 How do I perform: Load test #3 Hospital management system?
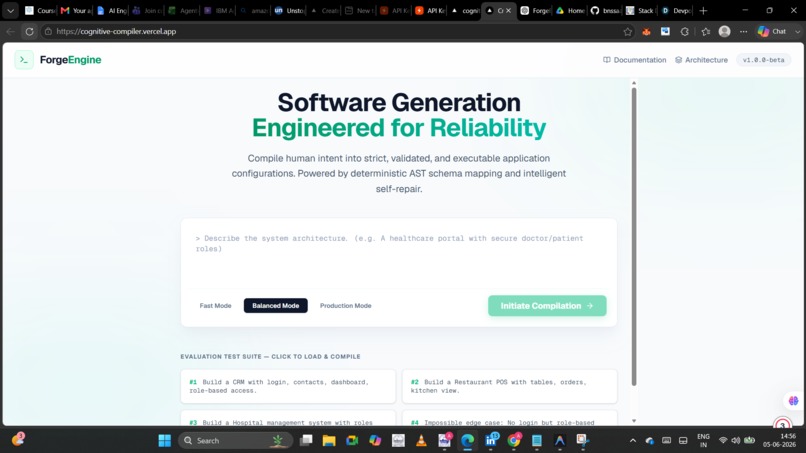point(288,419)
